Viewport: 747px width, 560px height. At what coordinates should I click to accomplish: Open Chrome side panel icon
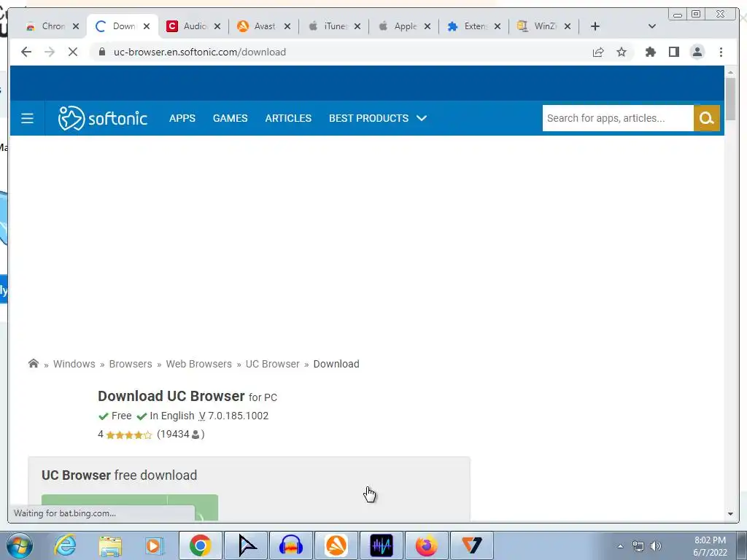(x=673, y=52)
